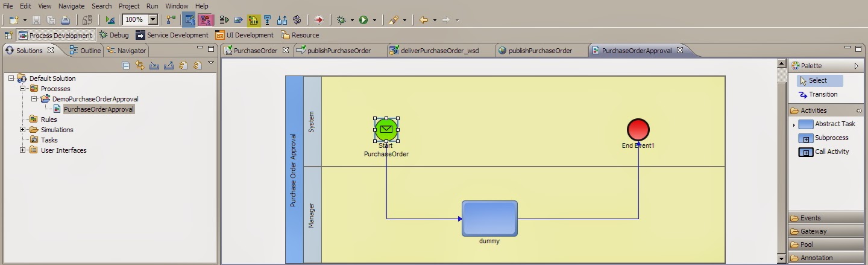Select the dummy task box
This screenshot has width=868, height=265.
[489, 219]
